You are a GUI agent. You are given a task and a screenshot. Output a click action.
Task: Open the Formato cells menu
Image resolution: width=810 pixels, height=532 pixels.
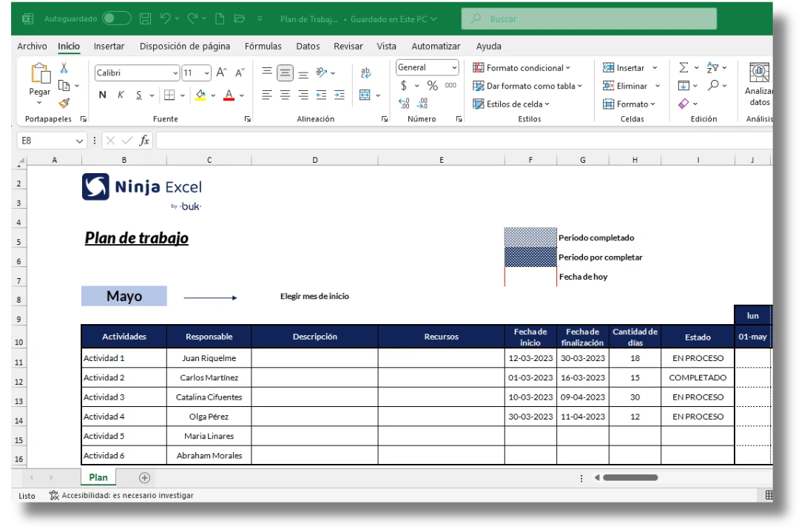(x=629, y=104)
